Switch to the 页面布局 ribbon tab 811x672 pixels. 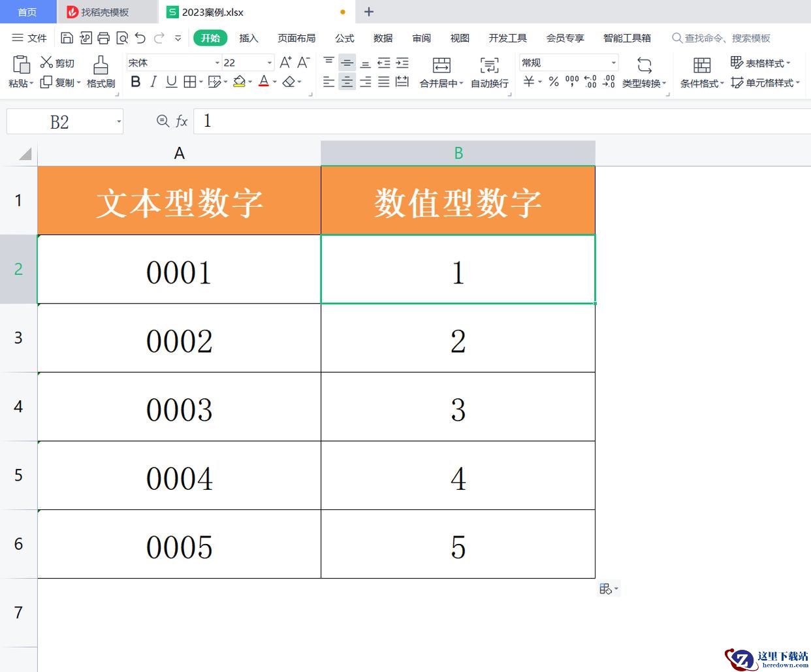(x=296, y=38)
